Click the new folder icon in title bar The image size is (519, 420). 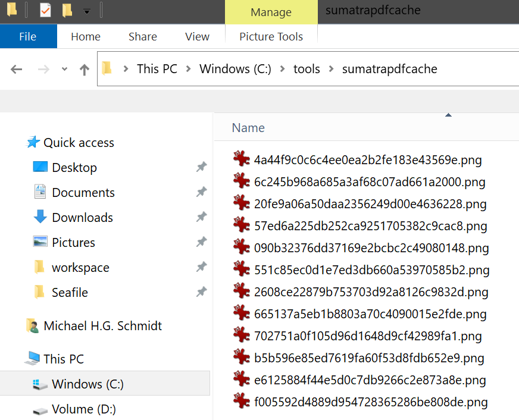click(67, 10)
